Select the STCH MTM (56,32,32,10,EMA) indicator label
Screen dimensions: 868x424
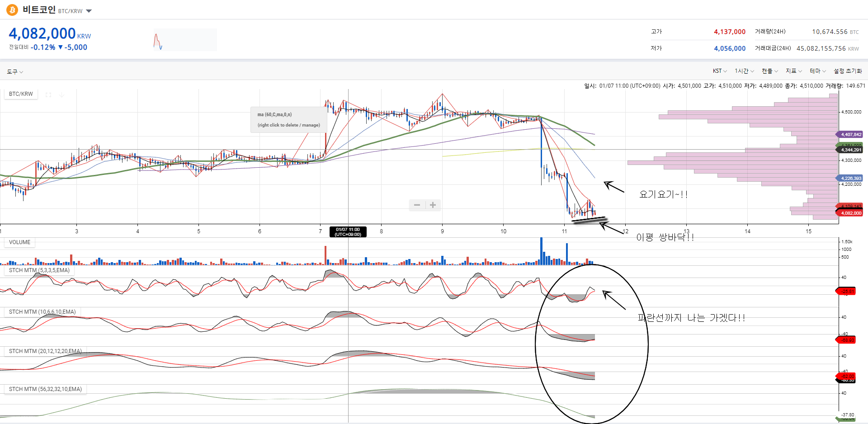coord(45,389)
